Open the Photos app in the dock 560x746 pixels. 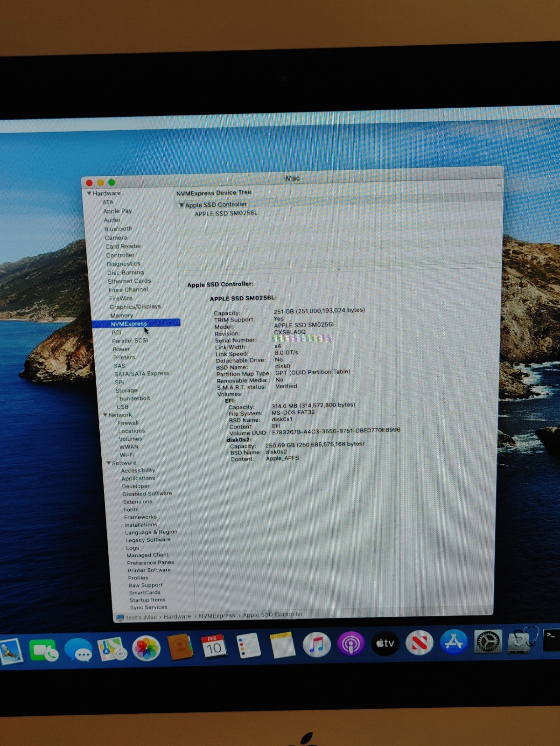point(147,648)
